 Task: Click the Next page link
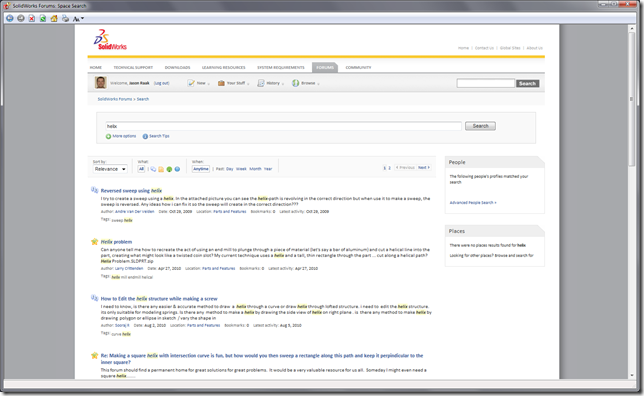pyautogui.click(x=423, y=168)
